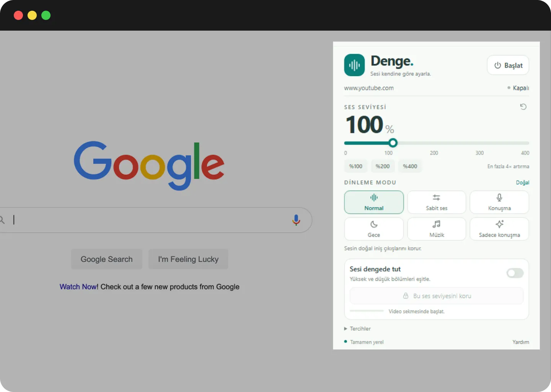551x392 pixels.
Task: Click the 'Video sekmesinde başlat.' text
Action: pyautogui.click(x=417, y=311)
